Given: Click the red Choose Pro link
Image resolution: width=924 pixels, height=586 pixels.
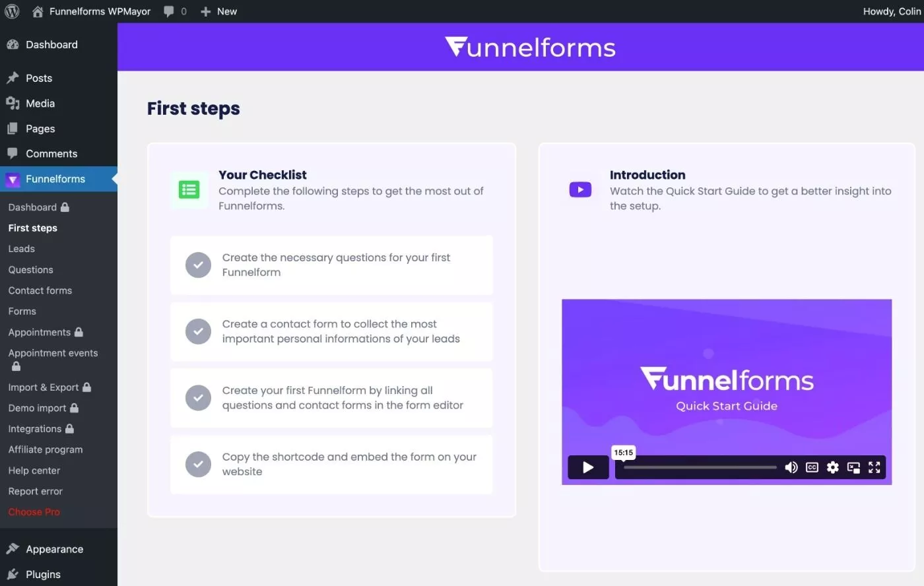Looking at the screenshot, I should click(x=34, y=512).
